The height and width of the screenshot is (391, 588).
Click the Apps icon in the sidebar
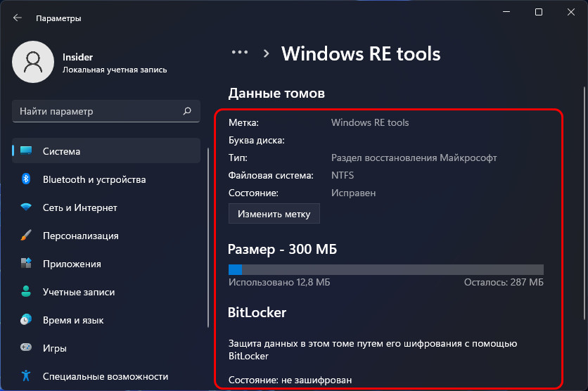click(x=26, y=264)
